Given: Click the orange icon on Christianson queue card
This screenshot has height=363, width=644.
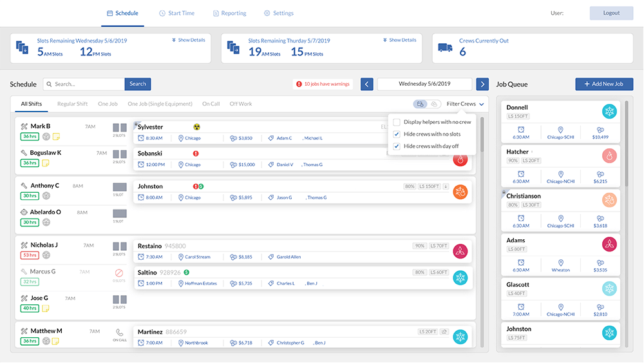Looking at the screenshot, I should tap(609, 200).
